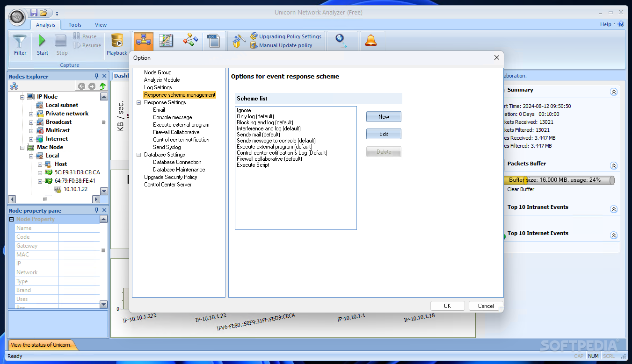
Task: Open Firewall Collaborative settings
Action: click(176, 132)
